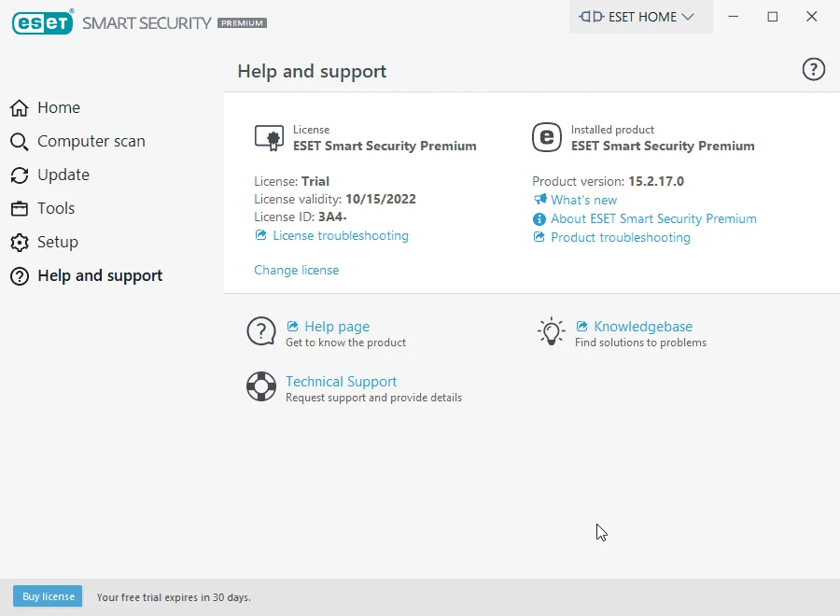Click the license certificate icon

coord(269,138)
